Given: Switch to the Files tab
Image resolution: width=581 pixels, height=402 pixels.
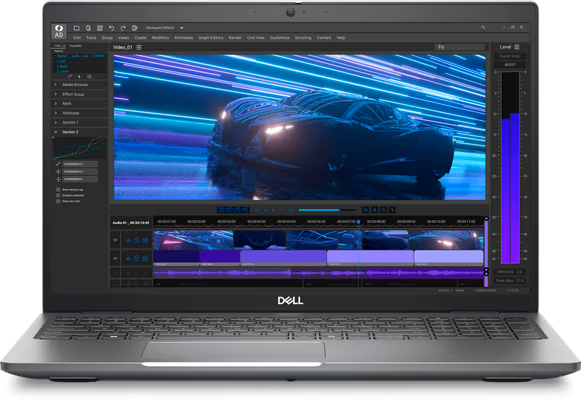Looking at the screenshot, I should [59, 46].
